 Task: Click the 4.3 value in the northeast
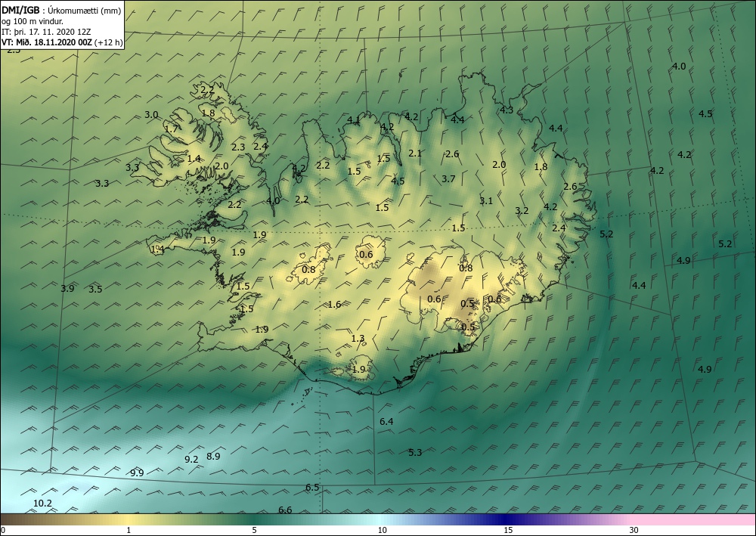click(507, 110)
